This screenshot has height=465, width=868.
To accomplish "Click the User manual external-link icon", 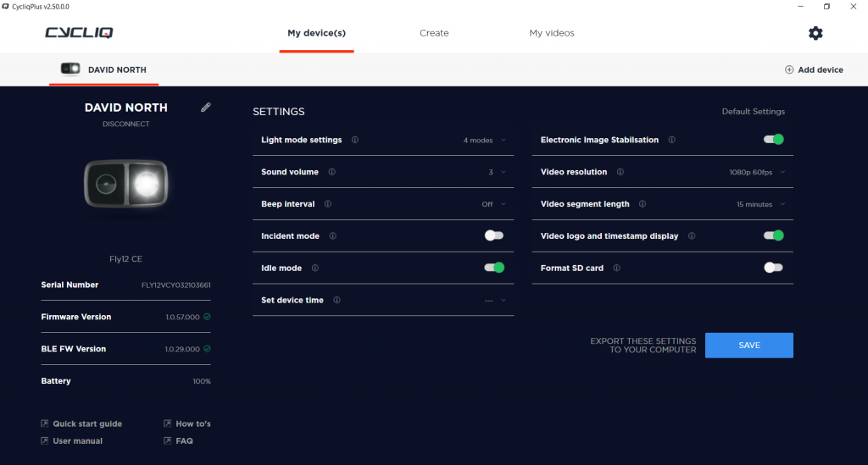I will [44, 440].
